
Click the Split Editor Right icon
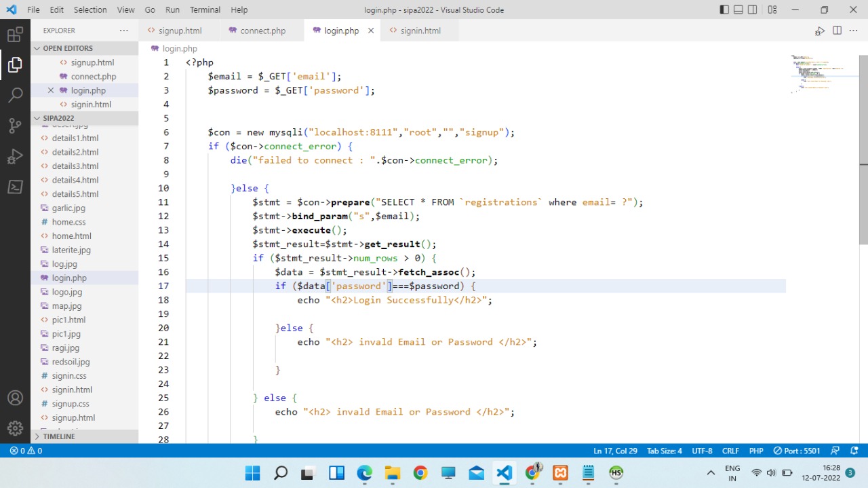(x=837, y=31)
